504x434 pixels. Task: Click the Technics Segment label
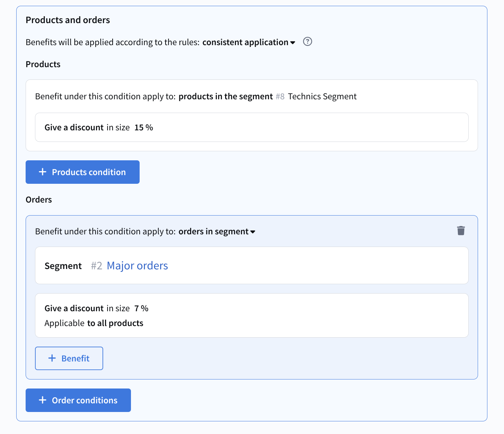322,96
